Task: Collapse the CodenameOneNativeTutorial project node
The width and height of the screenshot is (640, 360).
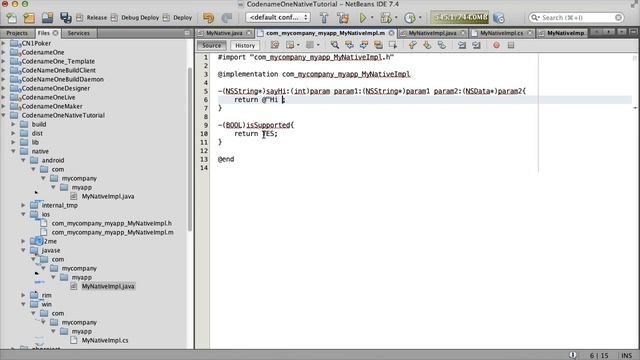Action: point(4,115)
